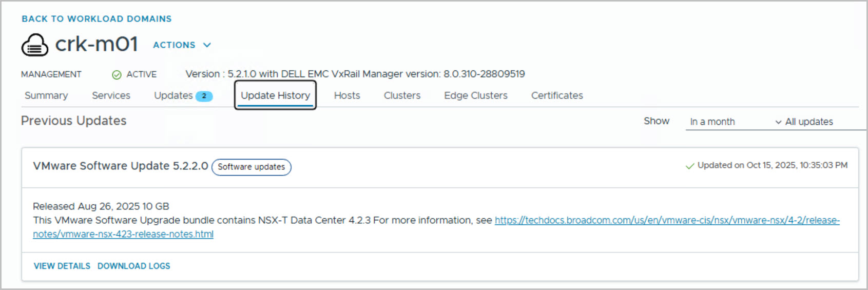
Task: Open the Hosts tab
Action: tap(347, 95)
